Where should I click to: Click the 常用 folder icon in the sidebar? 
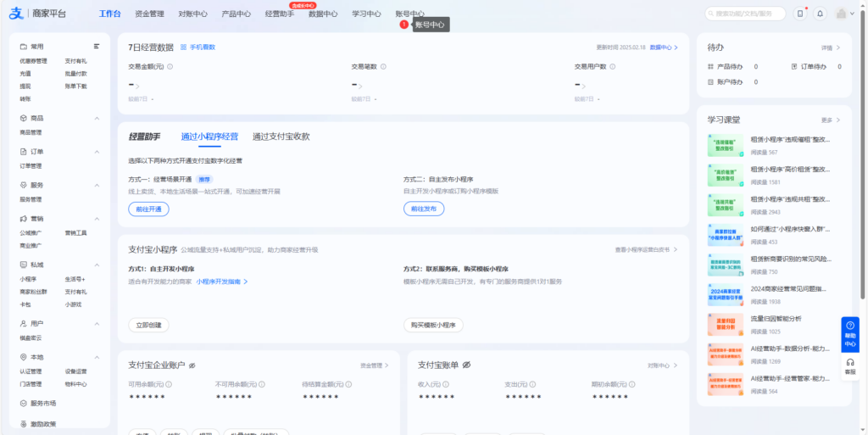(x=23, y=47)
